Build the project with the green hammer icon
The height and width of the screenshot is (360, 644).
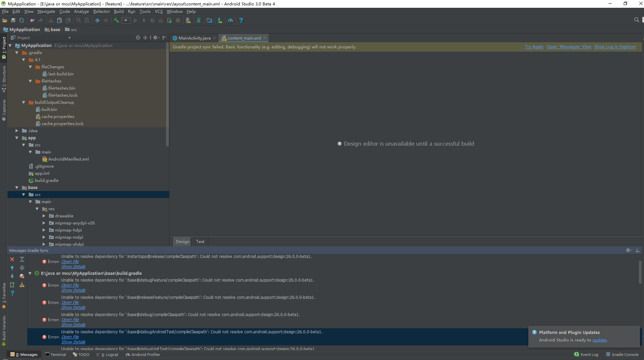(x=116, y=21)
